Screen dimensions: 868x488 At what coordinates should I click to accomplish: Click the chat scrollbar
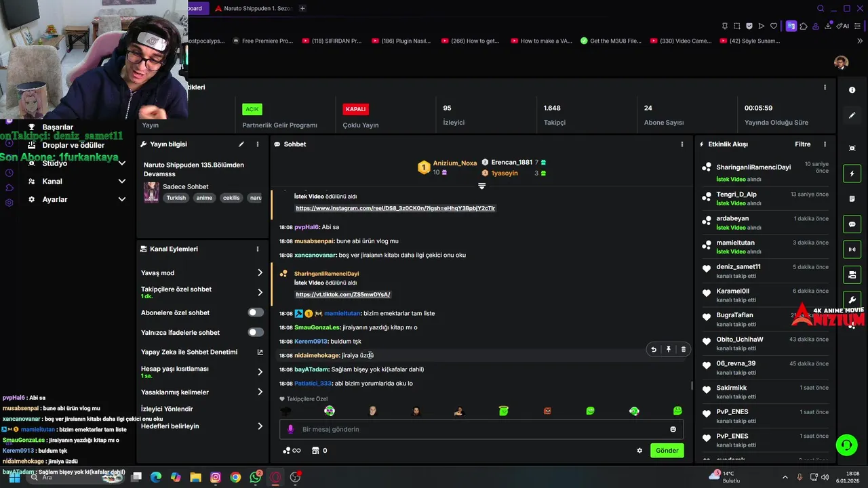pos(692,386)
